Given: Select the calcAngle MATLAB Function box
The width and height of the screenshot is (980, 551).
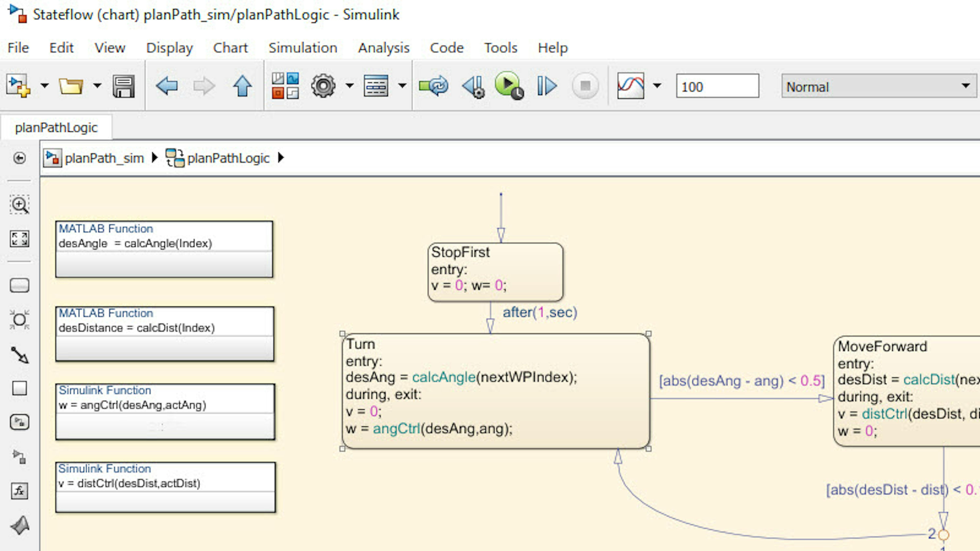Looking at the screenshot, I should (x=164, y=249).
